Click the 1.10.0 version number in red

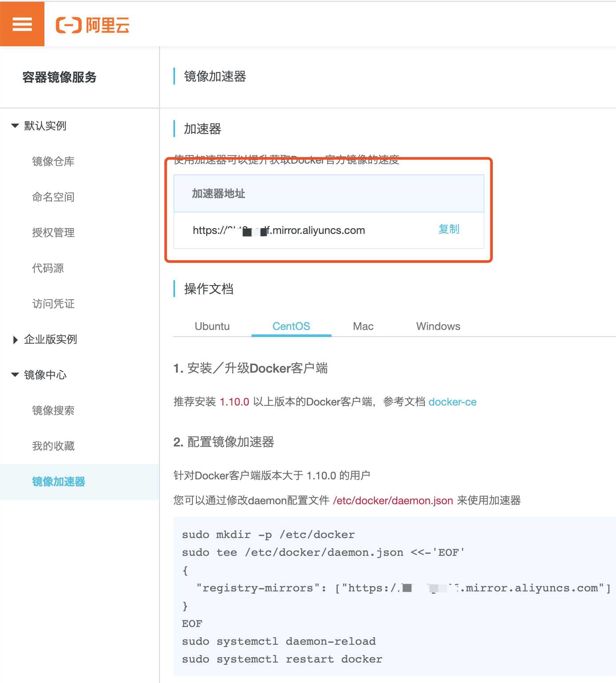point(235,402)
